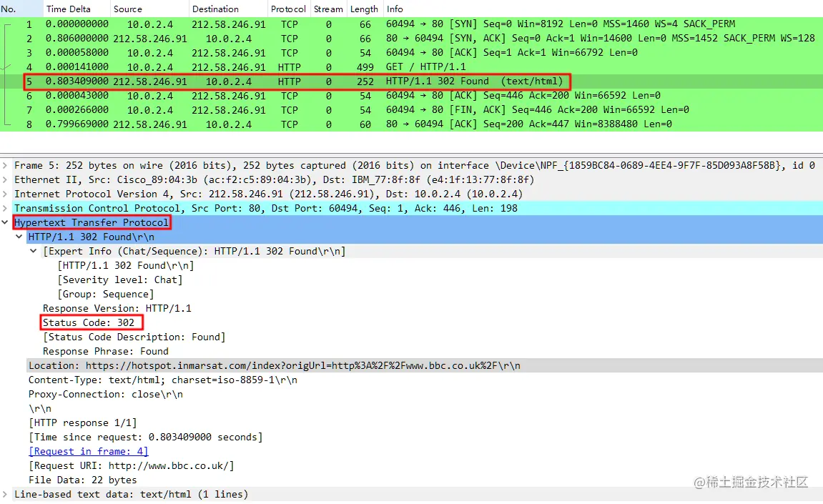This screenshot has height=504, width=823.
Task: Select packet 3 ACK Seq=1 Ack=1
Action: pyautogui.click(x=412, y=52)
